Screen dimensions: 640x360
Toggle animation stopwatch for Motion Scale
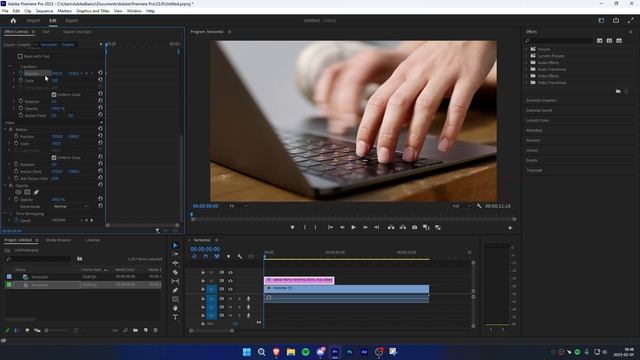click(x=16, y=143)
